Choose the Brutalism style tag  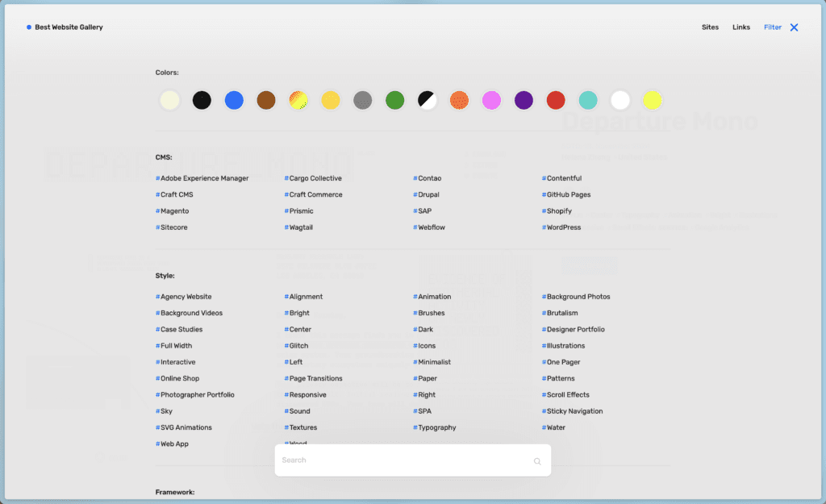[561, 313]
